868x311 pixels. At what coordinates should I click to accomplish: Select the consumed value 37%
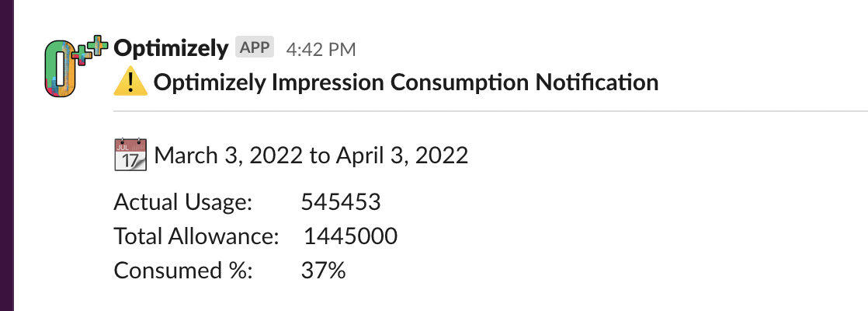click(x=323, y=271)
